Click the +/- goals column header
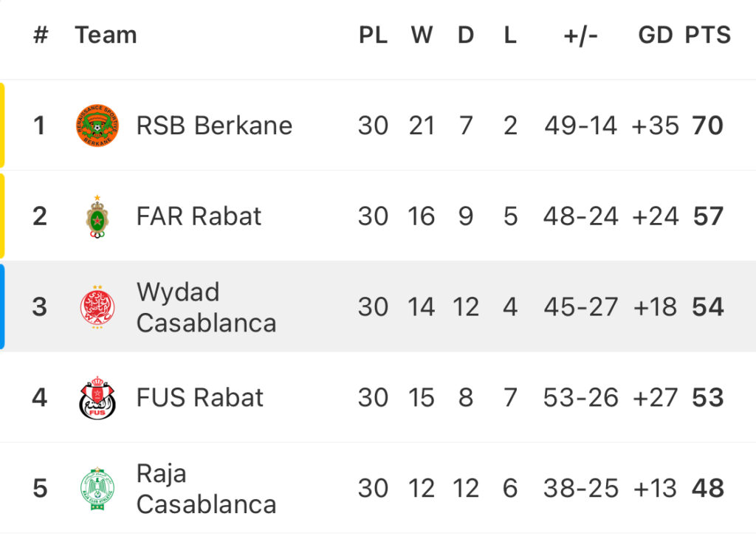Screen dimensions: 756x536 [580, 35]
